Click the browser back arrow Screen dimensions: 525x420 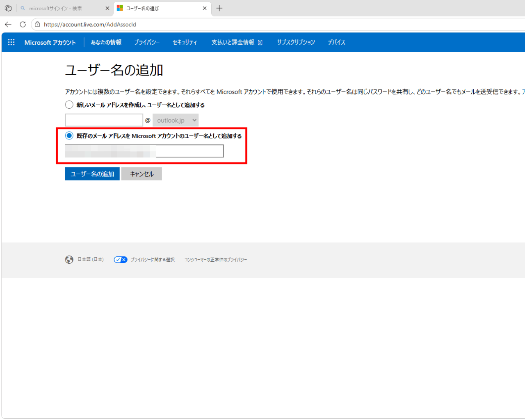tap(8, 25)
